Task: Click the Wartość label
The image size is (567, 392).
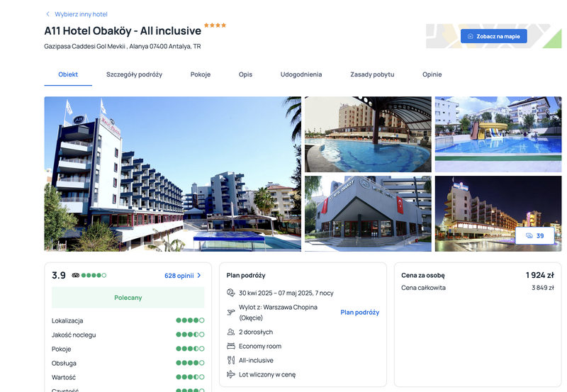Action: pyautogui.click(x=64, y=377)
